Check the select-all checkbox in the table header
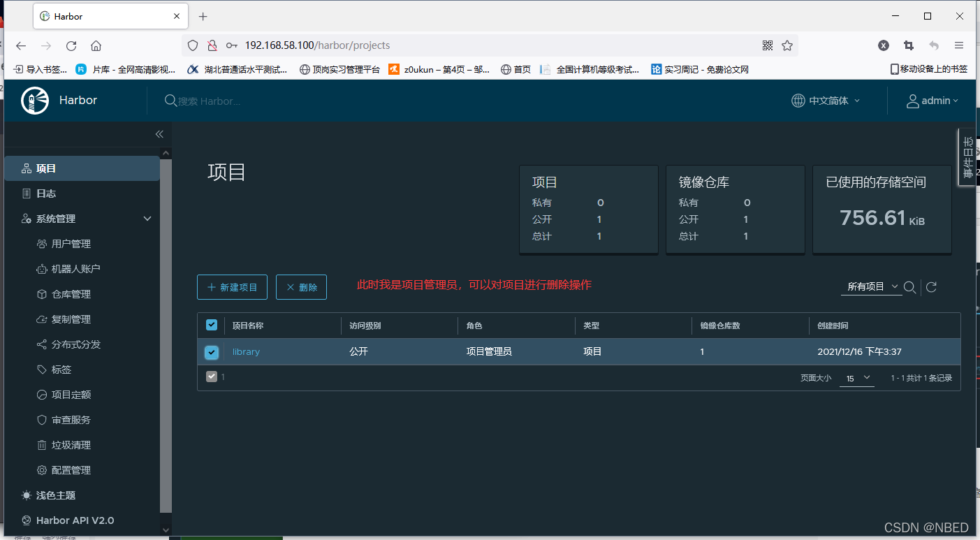This screenshot has height=540, width=980. pyautogui.click(x=212, y=324)
